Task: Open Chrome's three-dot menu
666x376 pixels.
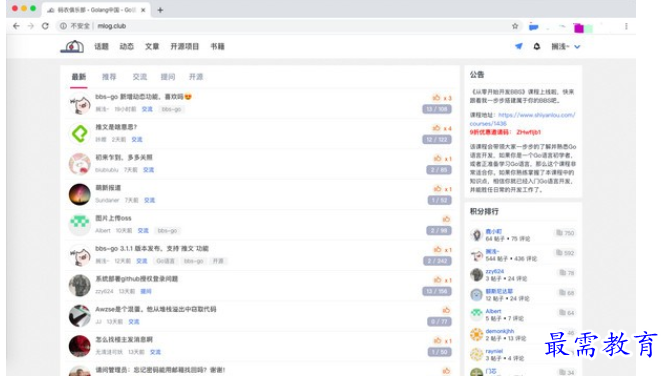Action: [626, 26]
